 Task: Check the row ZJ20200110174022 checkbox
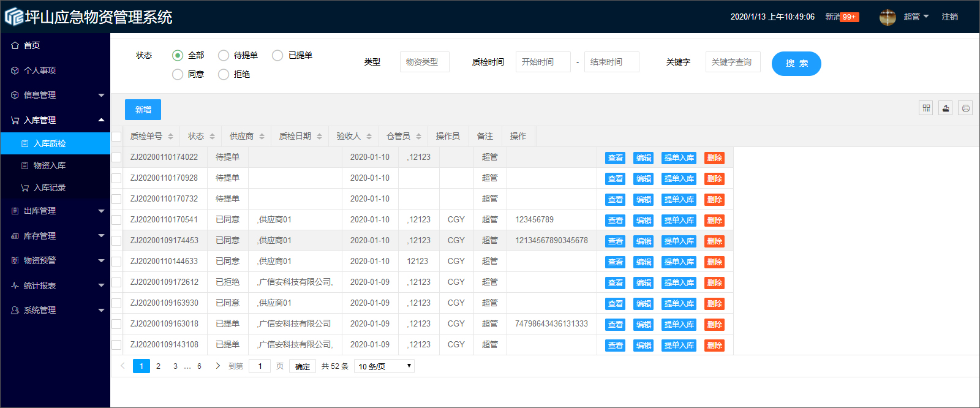(x=116, y=157)
